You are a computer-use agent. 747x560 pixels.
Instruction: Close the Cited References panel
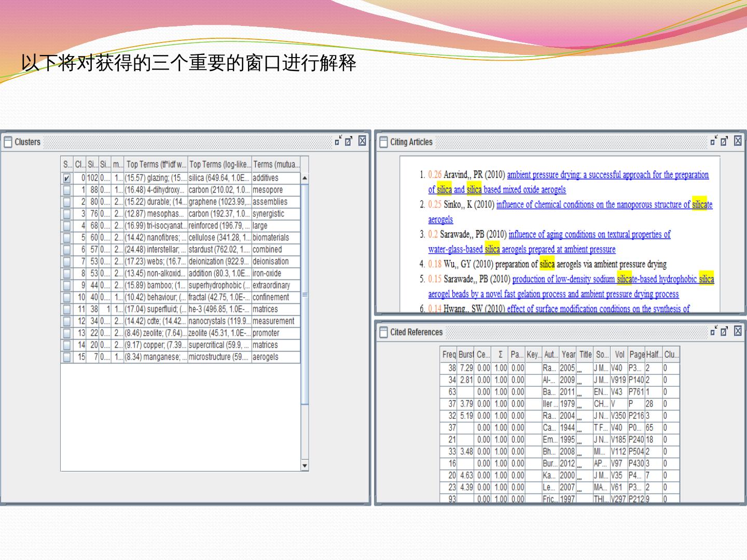pyautogui.click(x=737, y=331)
